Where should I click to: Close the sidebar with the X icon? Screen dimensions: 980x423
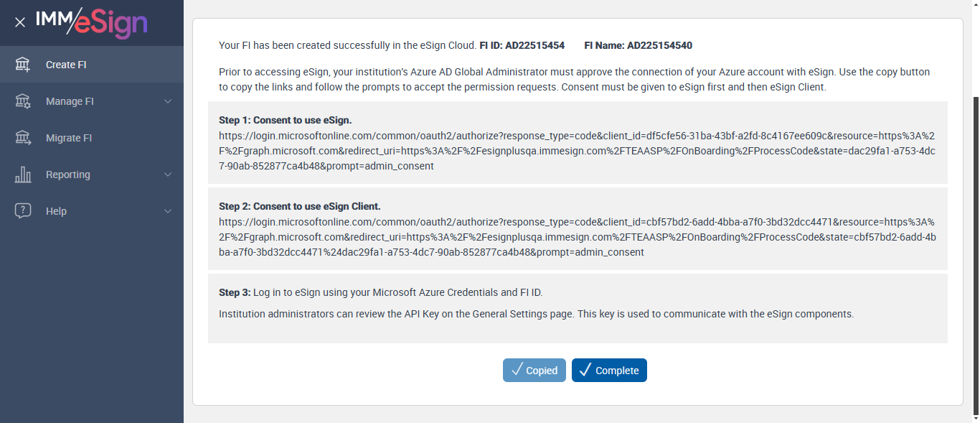point(20,22)
